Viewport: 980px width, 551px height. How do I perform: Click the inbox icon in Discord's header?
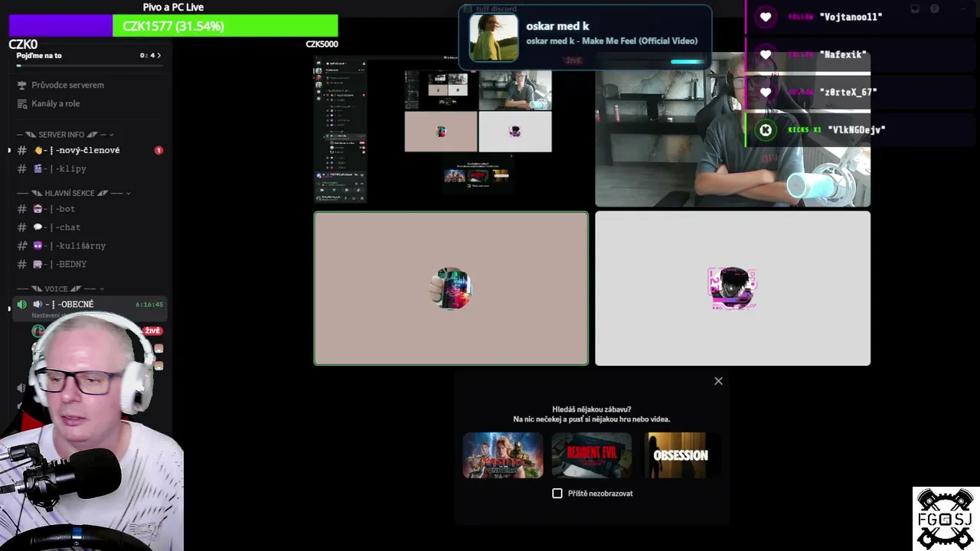click(x=915, y=9)
